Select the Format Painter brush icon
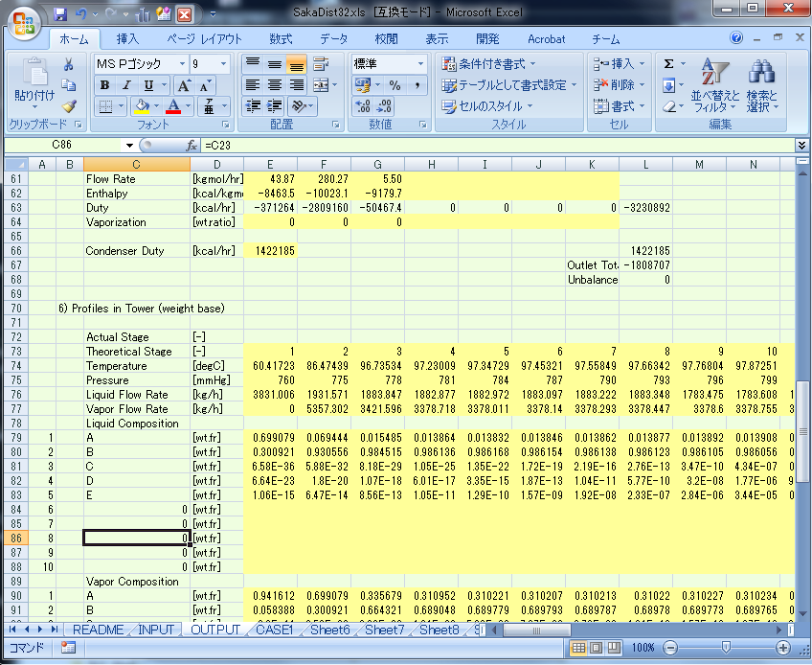812x665 pixels. coord(69,106)
